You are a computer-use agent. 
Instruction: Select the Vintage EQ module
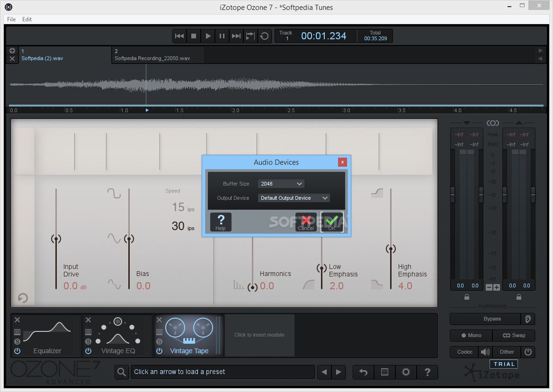pyautogui.click(x=118, y=336)
